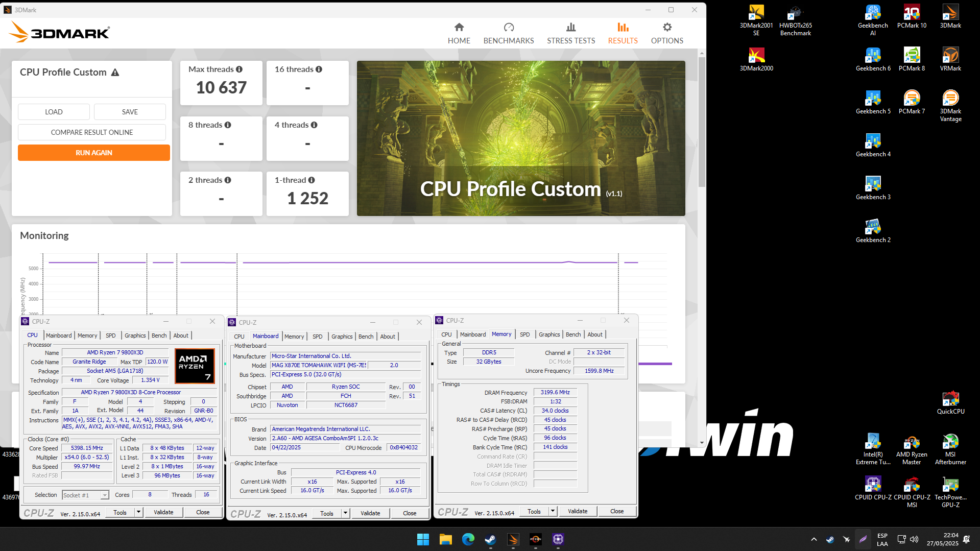Select Graphics tab in right CPU-Z window
Screen dimensions: 980x551
point(549,334)
